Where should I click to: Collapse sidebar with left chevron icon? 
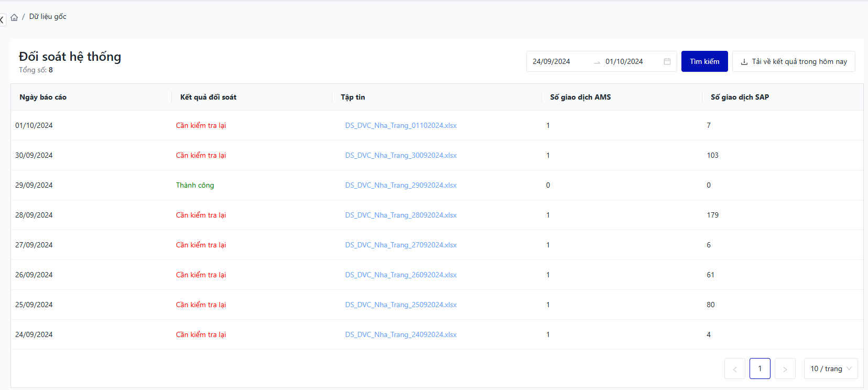pyautogui.click(x=2, y=20)
